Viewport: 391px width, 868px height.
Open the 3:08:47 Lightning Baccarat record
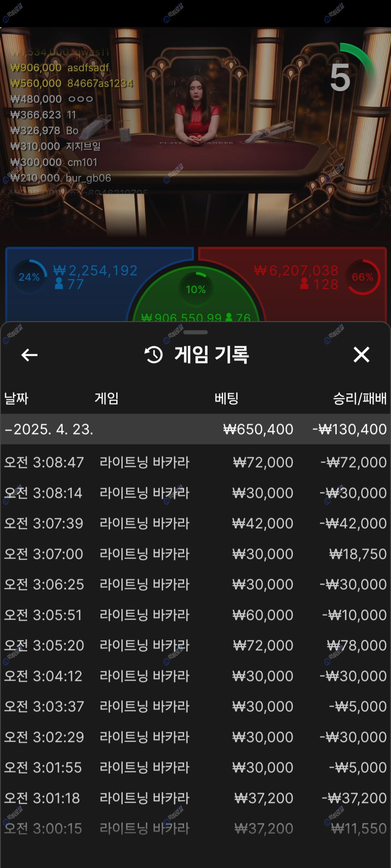pyautogui.click(x=195, y=463)
